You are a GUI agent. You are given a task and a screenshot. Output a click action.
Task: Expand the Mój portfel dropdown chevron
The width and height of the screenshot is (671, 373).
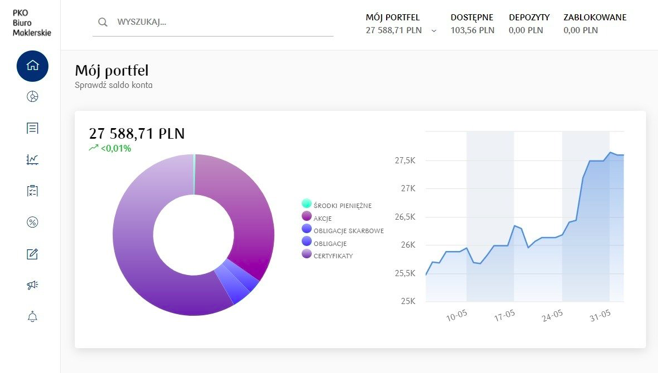(433, 31)
